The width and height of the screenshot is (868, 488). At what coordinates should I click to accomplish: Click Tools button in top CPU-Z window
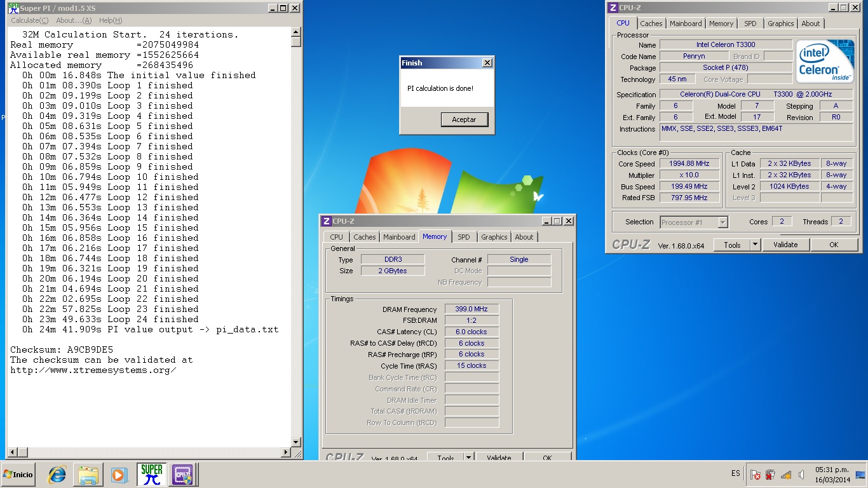pyautogui.click(x=732, y=245)
